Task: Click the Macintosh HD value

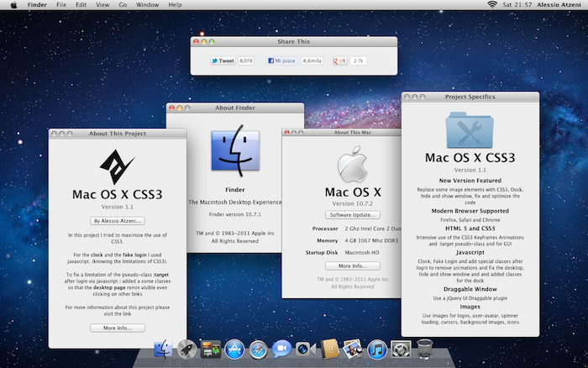Action: pos(362,252)
